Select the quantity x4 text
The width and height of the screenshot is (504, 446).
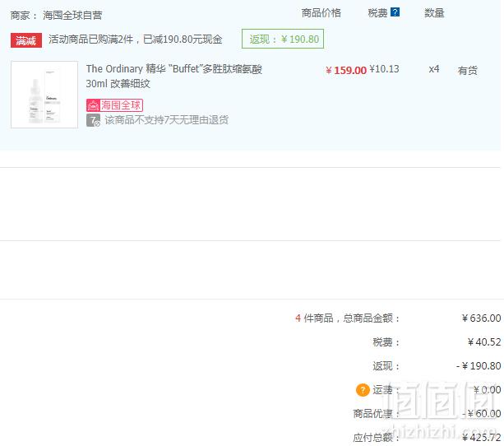point(433,69)
